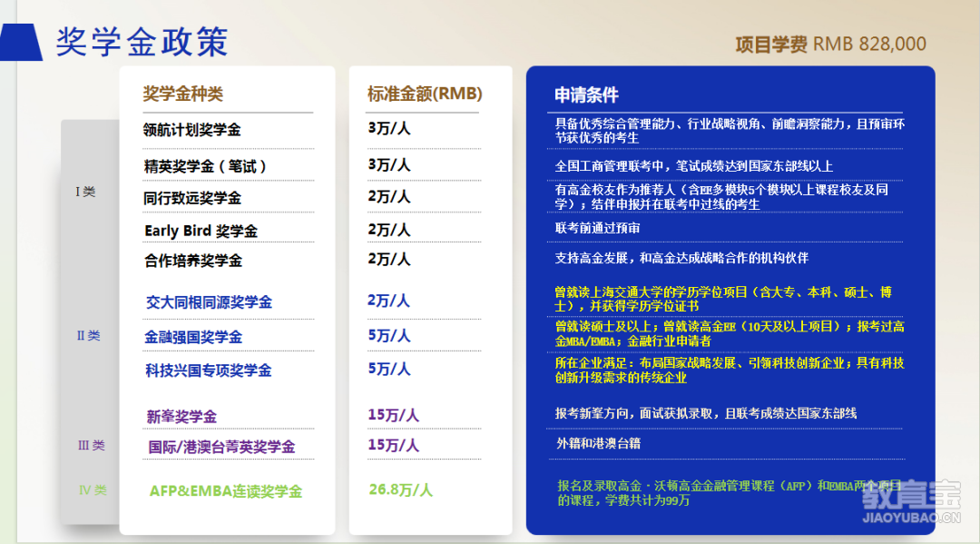Screen dimensions: 980x544
Task: Click condition text 具备优秀综合管理能力
Action: point(730,131)
